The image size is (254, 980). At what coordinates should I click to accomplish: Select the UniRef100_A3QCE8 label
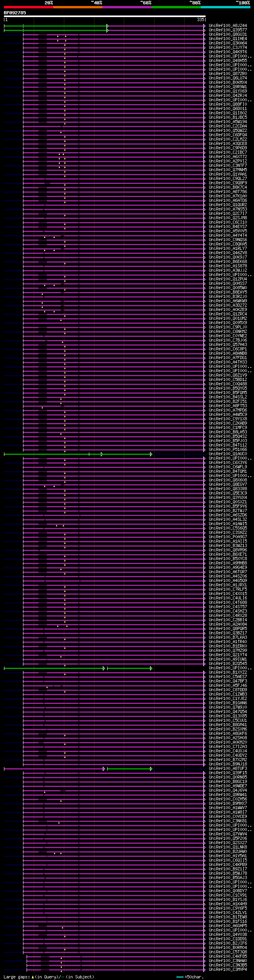tap(228, 144)
